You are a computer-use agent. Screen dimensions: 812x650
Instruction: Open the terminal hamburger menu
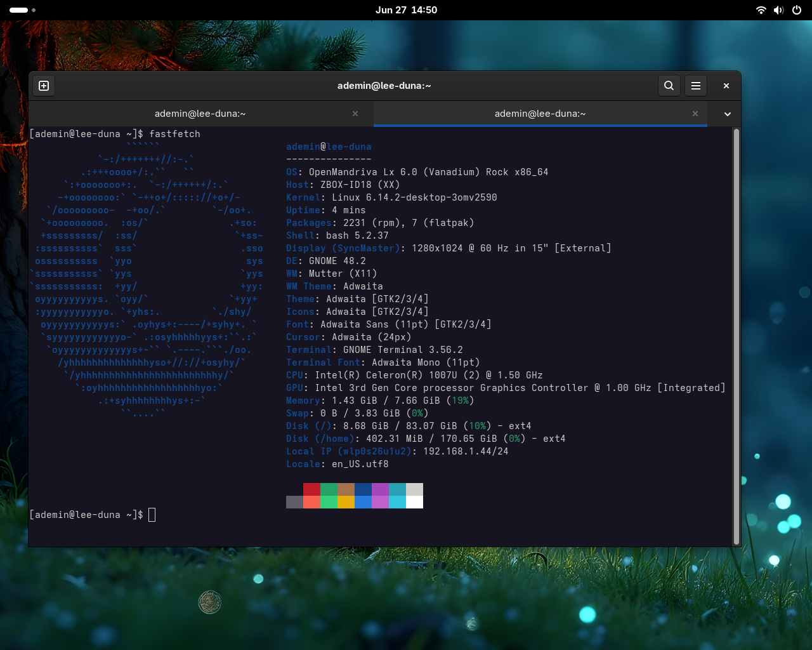point(696,86)
